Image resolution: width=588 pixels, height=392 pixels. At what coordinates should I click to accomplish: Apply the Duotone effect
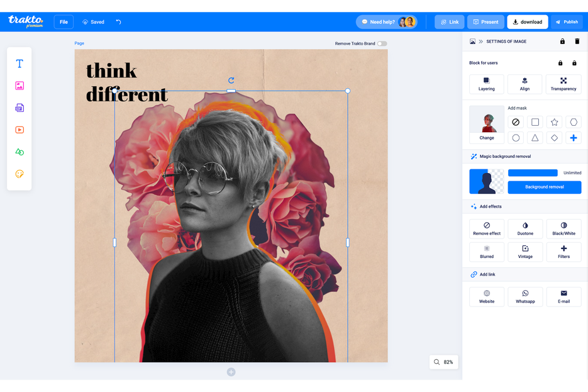click(525, 229)
